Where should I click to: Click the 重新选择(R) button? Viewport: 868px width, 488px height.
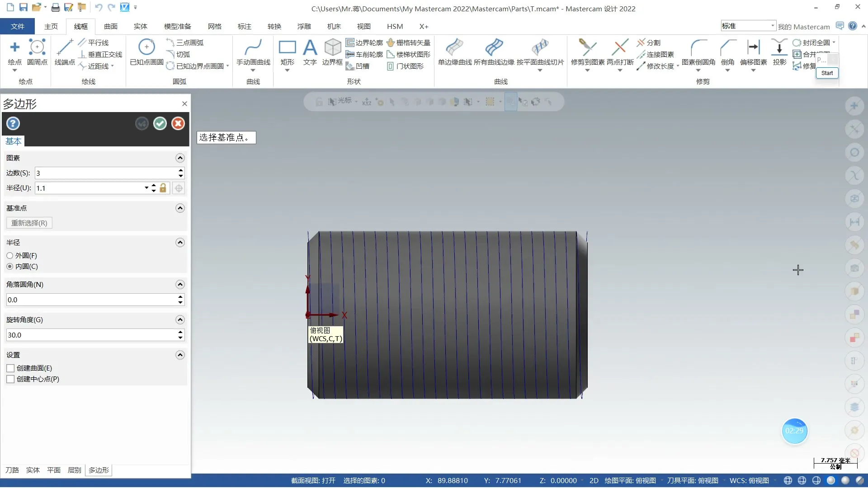[x=29, y=223]
